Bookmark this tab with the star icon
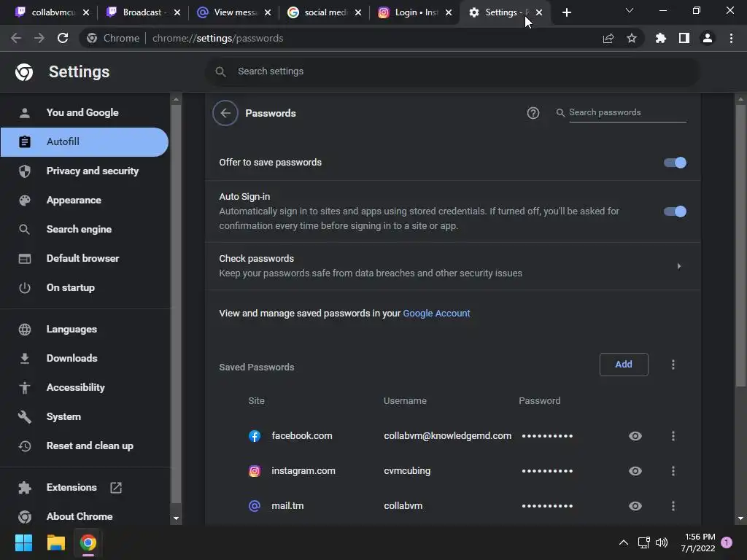Viewport: 747px width, 560px height. [632, 38]
